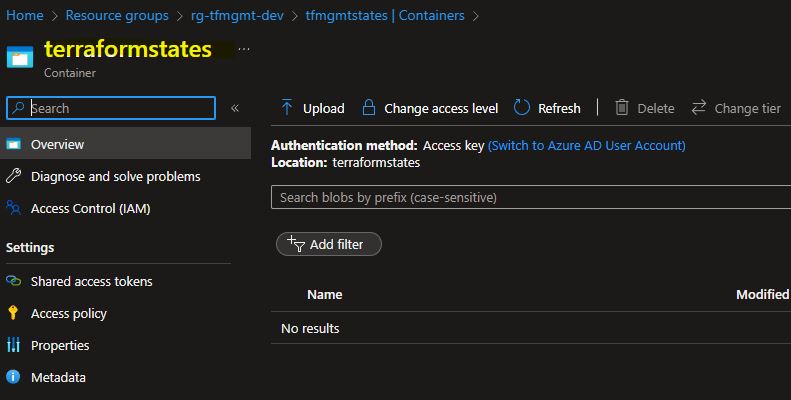Screen dimensions: 791x400
Task: Open the Add filter option
Action: click(x=329, y=244)
